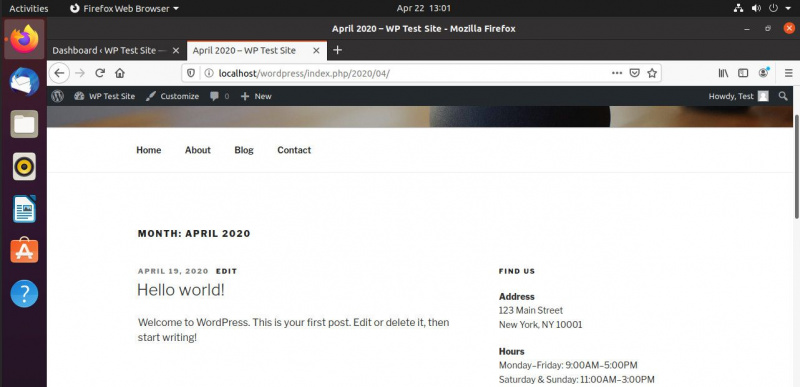Close the April 2020 tab
This screenshot has width=800, height=387.
[x=316, y=50]
